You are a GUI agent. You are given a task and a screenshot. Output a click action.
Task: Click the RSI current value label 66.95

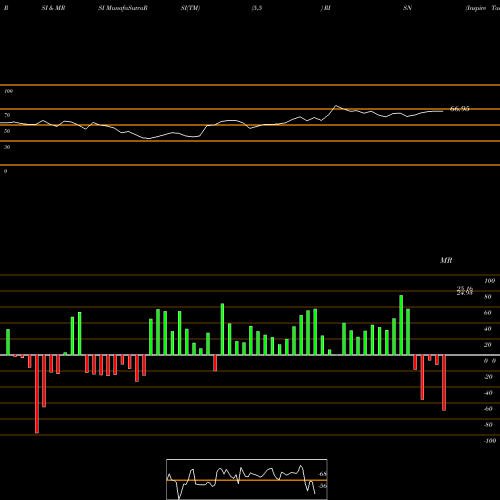(460, 109)
